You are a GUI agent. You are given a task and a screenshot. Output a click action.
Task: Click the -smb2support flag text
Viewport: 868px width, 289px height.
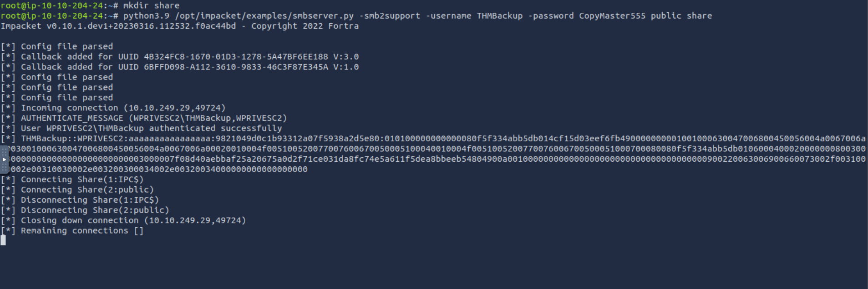coord(390,16)
